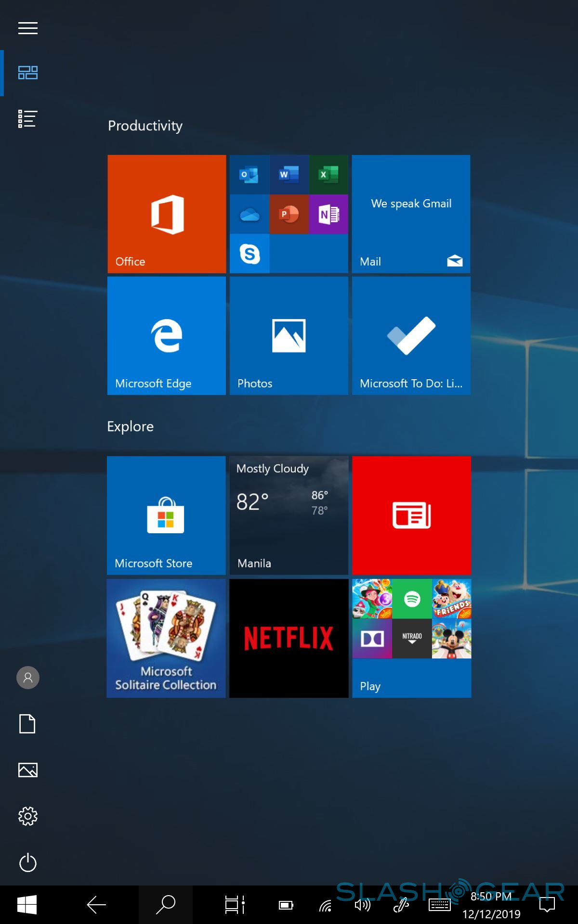Show the touch keyboard
This screenshot has width=578, height=924.
(x=439, y=906)
